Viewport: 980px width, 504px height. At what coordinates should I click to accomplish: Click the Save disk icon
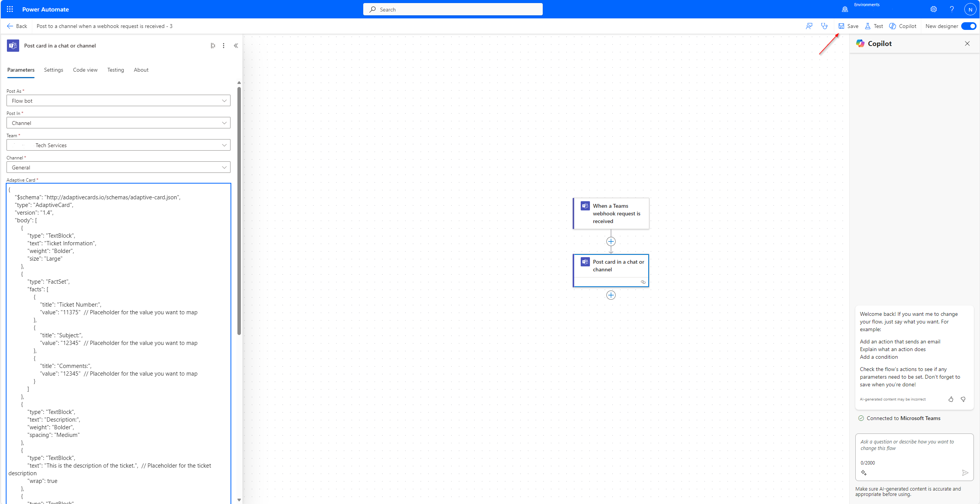coord(841,26)
